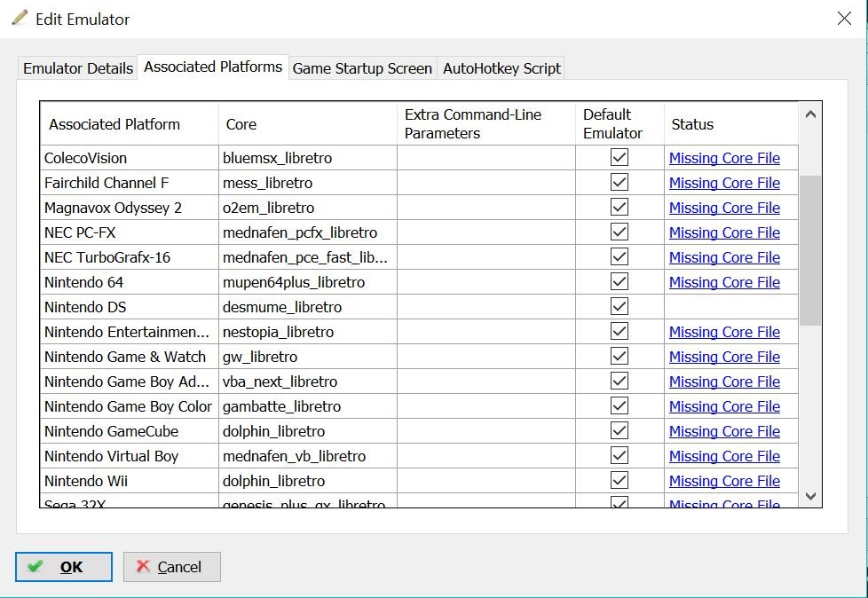
Task: Click Missing Core File for Nintendo 64
Action: 724,283
